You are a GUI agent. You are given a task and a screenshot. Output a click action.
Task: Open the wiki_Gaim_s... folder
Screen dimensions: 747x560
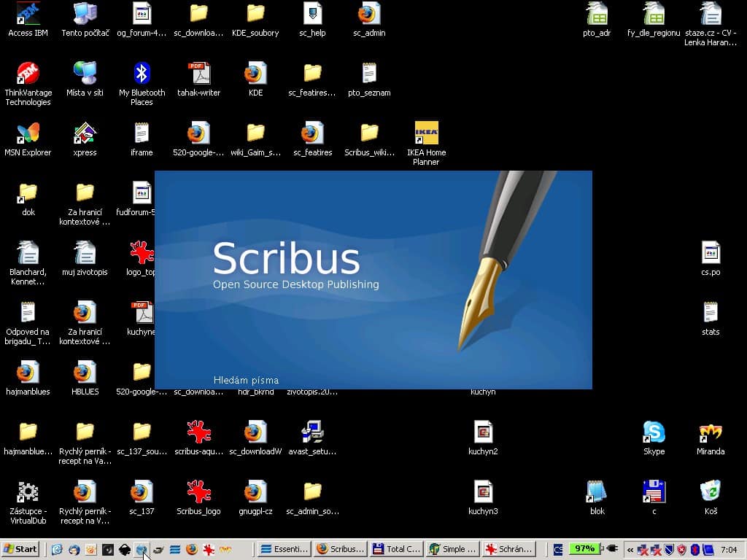pos(256,139)
